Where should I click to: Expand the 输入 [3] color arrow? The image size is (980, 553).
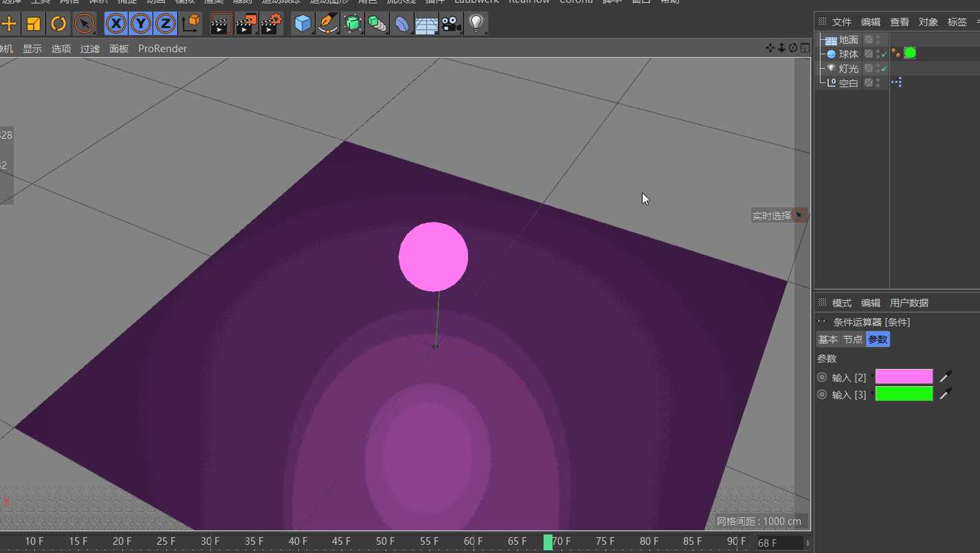872,394
